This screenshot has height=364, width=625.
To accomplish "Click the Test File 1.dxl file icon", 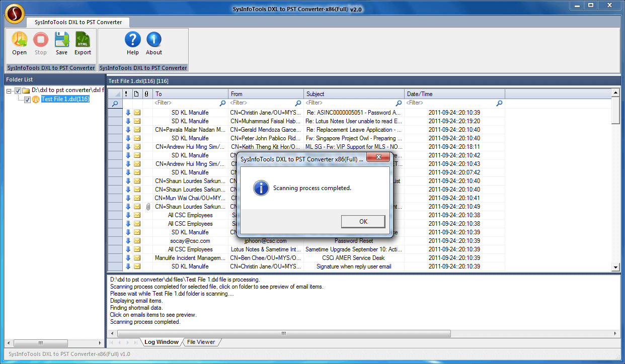I will point(36,99).
